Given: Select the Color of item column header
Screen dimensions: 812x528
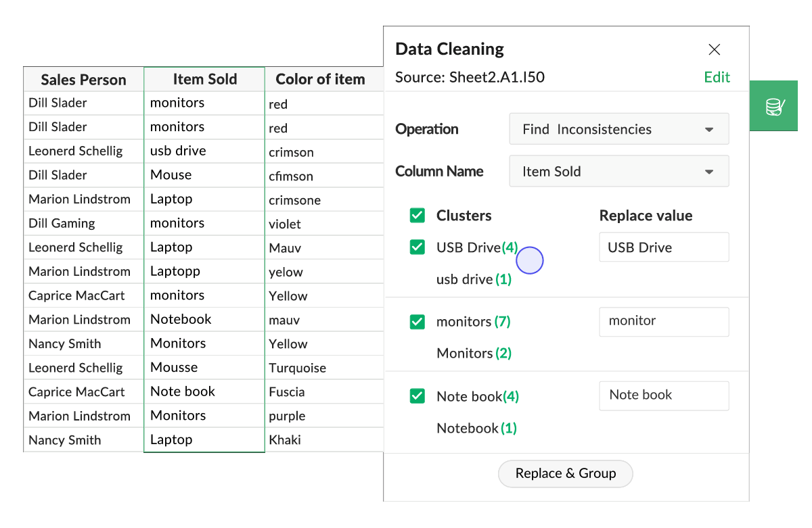Looking at the screenshot, I should pos(320,80).
